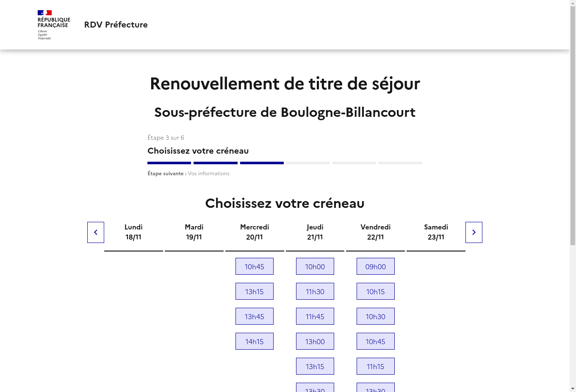
Task: Click 'Étape suivante : Vos informations' text
Action: pos(188,174)
